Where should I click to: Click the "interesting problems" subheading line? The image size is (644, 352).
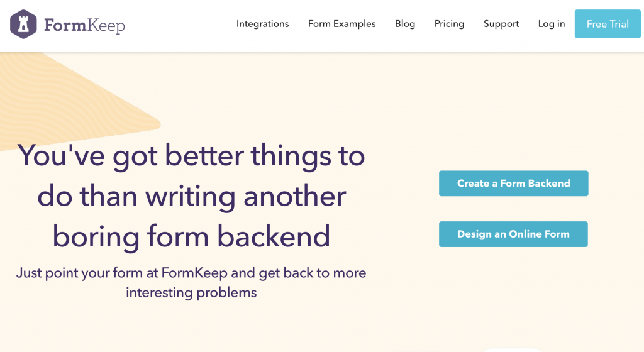pyautogui.click(x=191, y=292)
